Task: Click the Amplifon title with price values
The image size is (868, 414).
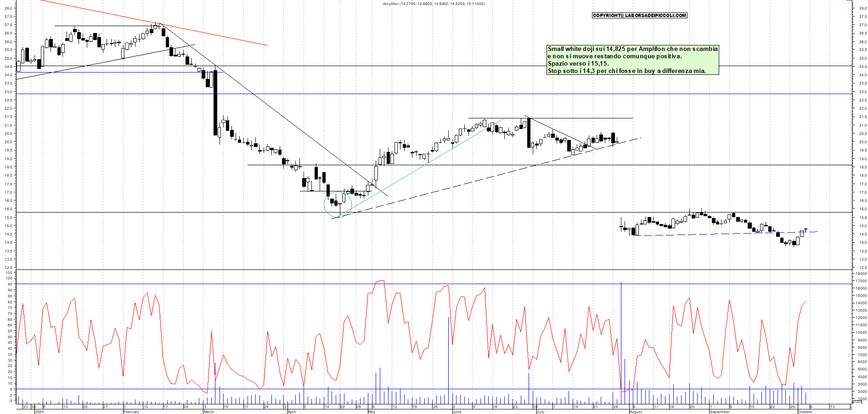Action: pos(434,4)
